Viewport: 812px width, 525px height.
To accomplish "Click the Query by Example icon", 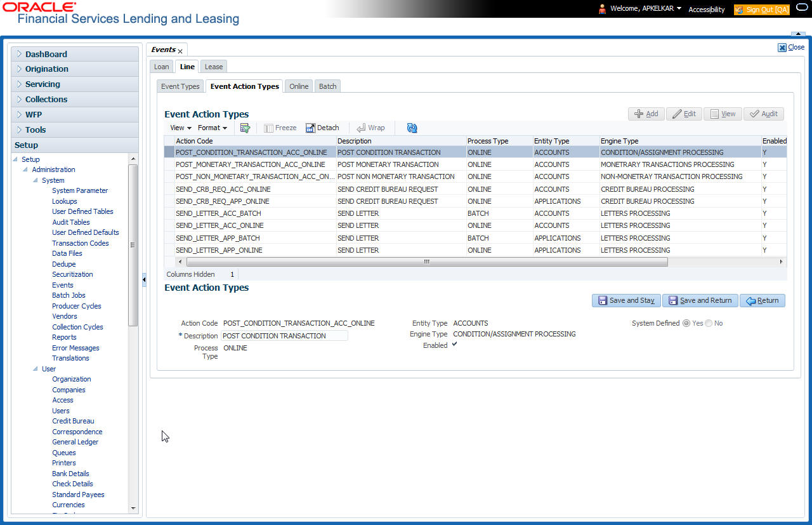I will (x=245, y=128).
